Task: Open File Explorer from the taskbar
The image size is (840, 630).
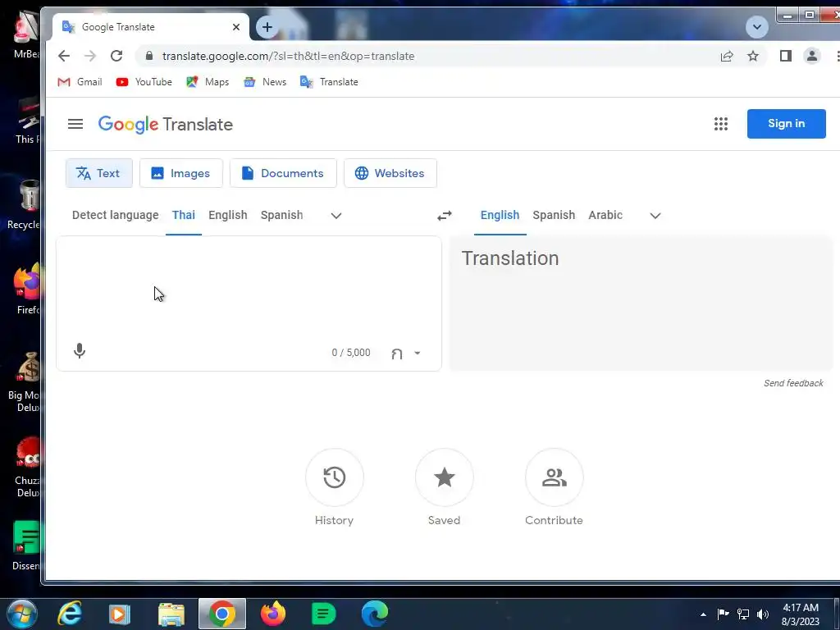Action: click(x=171, y=614)
